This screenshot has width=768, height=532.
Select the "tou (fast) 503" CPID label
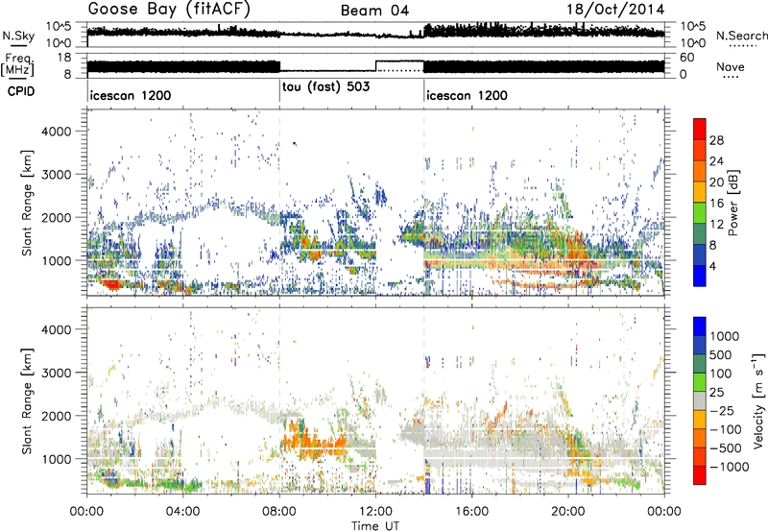[x=325, y=87]
